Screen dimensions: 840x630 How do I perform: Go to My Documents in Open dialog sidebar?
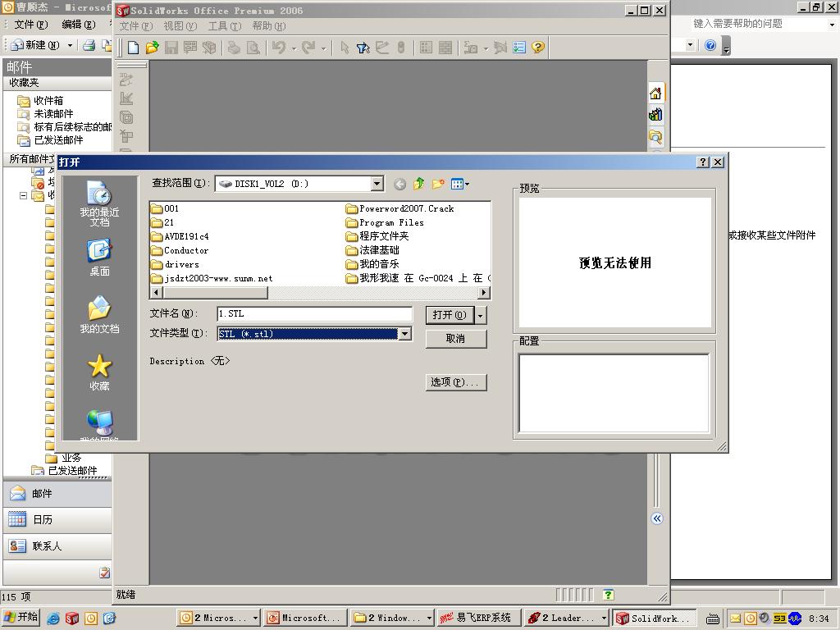(99, 314)
